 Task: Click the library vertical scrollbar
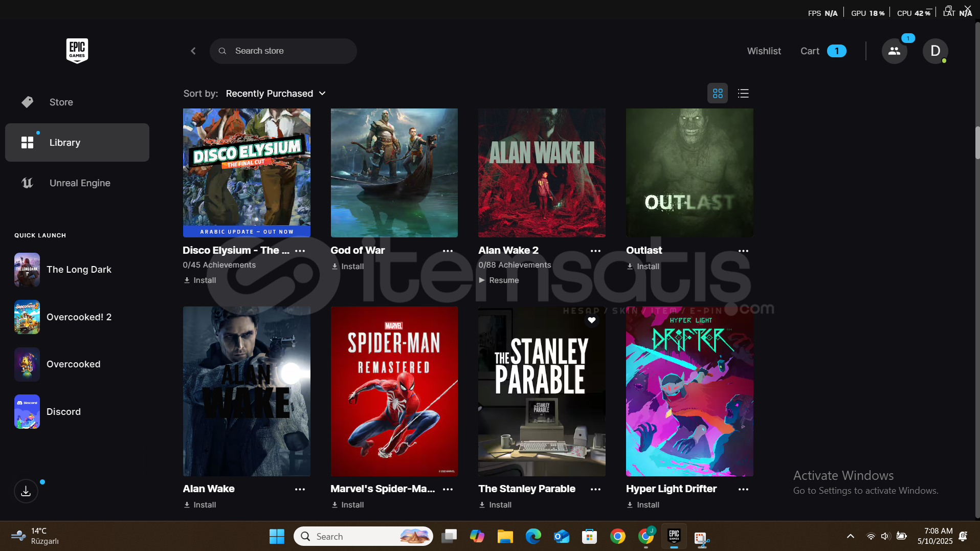(x=977, y=143)
